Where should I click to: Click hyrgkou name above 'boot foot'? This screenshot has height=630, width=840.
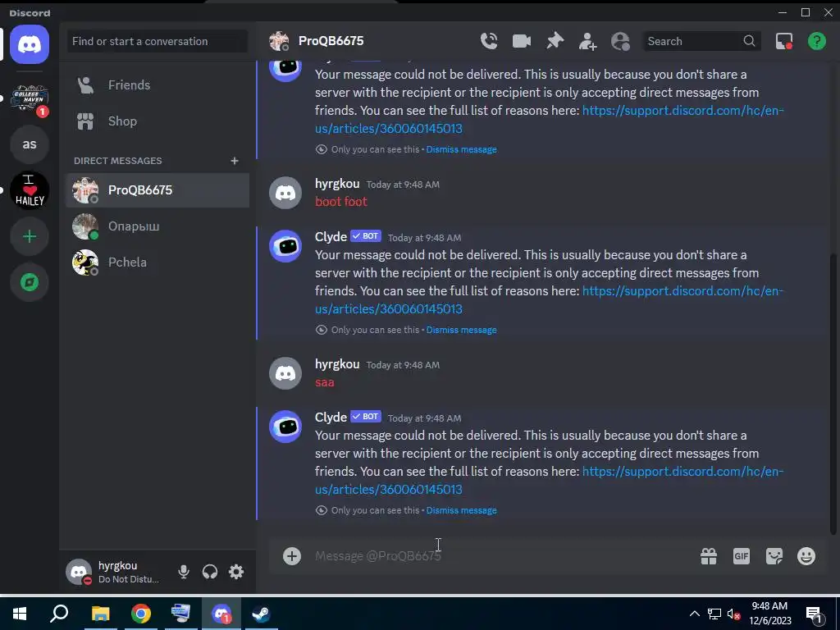pos(337,184)
